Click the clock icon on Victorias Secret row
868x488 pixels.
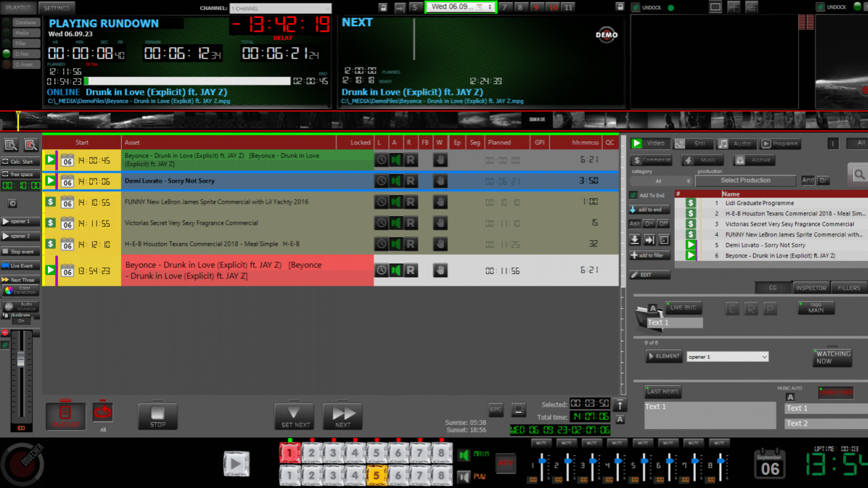tap(381, 223)
